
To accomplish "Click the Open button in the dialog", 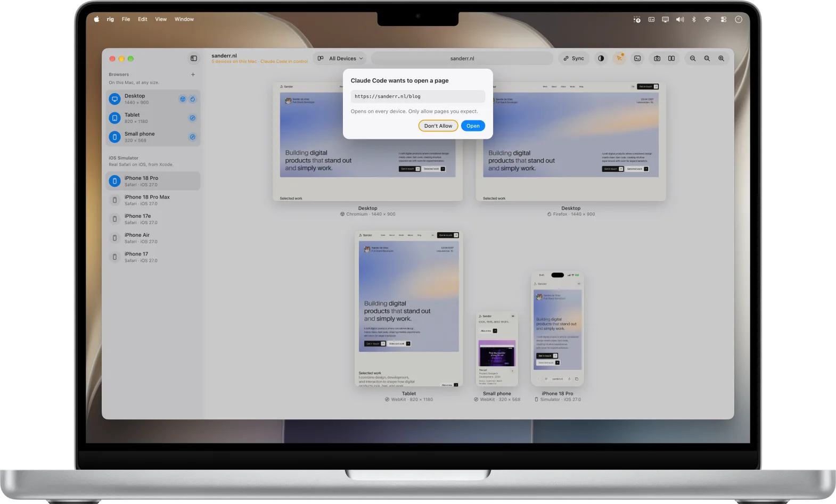I will pos(473,126).
